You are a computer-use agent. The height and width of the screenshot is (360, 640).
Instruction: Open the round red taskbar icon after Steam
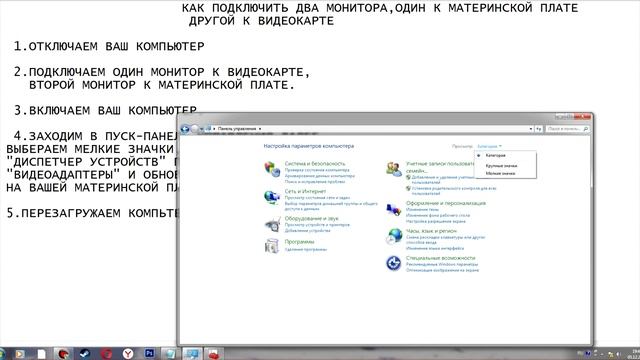[x=107, y=353]
